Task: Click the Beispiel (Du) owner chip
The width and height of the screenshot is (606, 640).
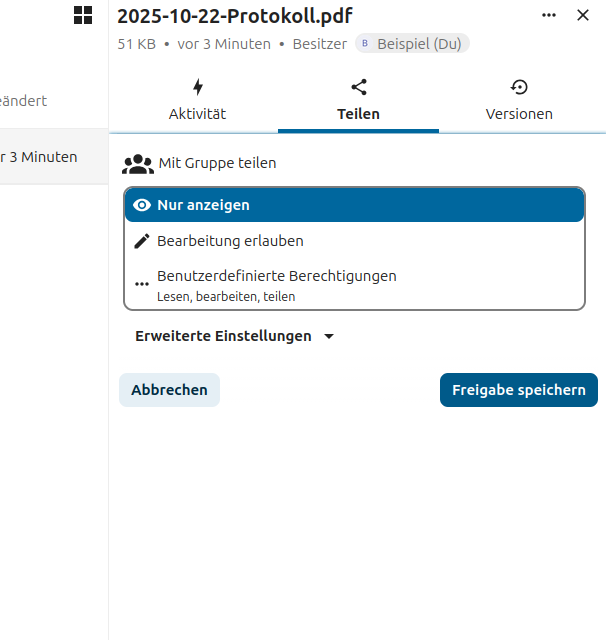Action: 412,44
